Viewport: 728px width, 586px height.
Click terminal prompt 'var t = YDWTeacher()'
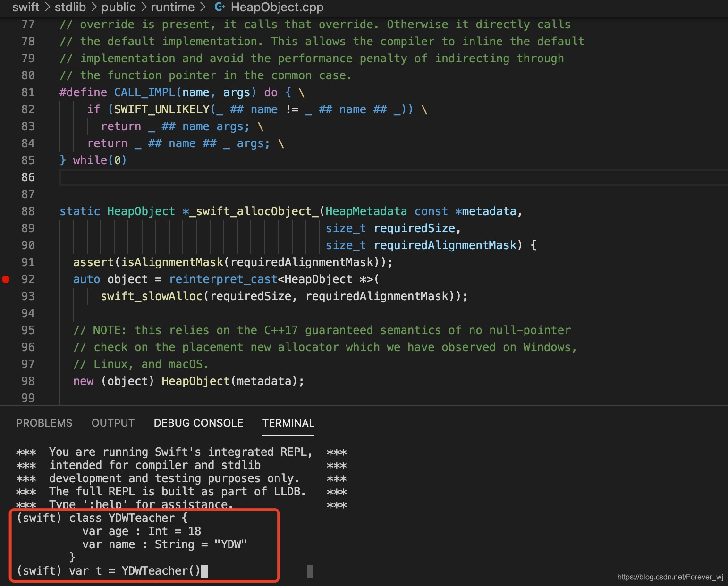[x=135, y=571]
